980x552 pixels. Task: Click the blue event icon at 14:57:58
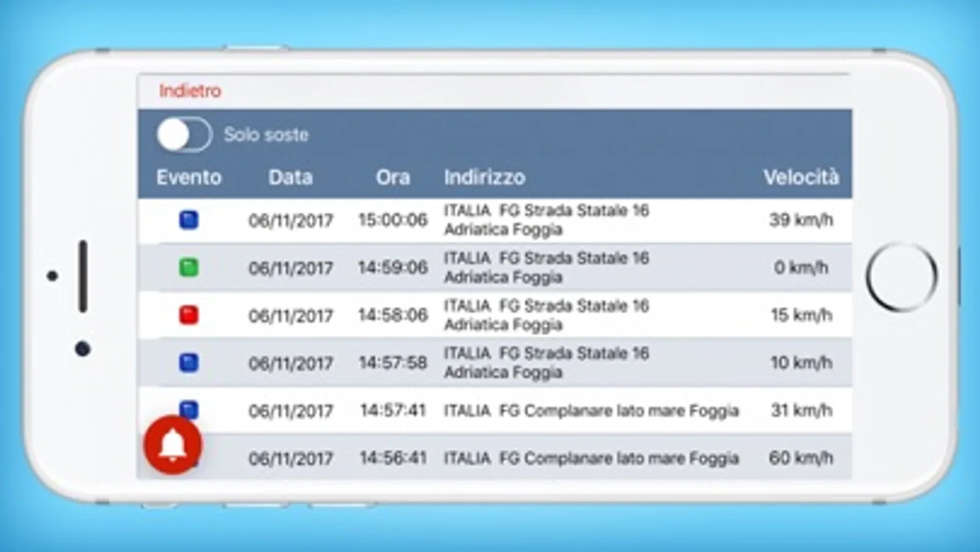coord(189,362)
